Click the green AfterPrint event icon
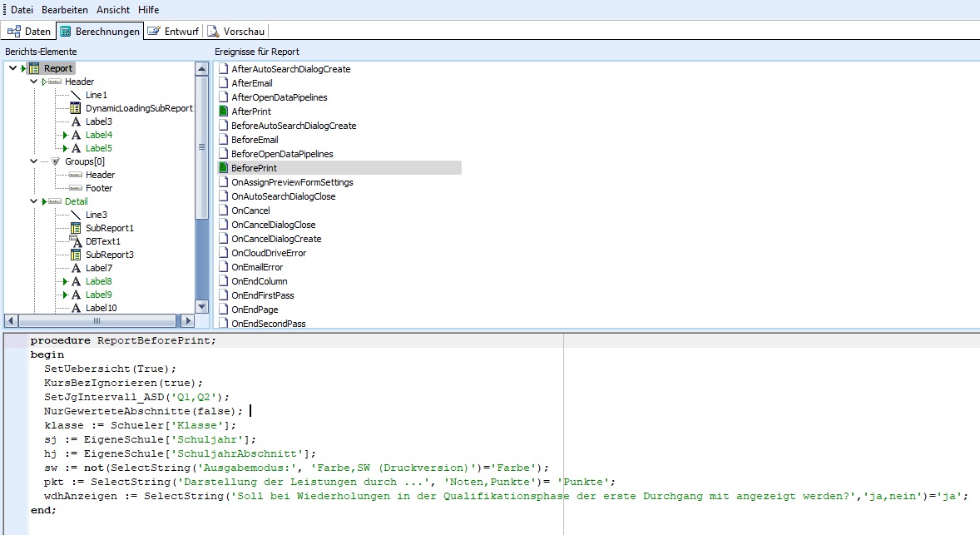The height and width of the screenshot is (535, 980). tap(224, 111)
